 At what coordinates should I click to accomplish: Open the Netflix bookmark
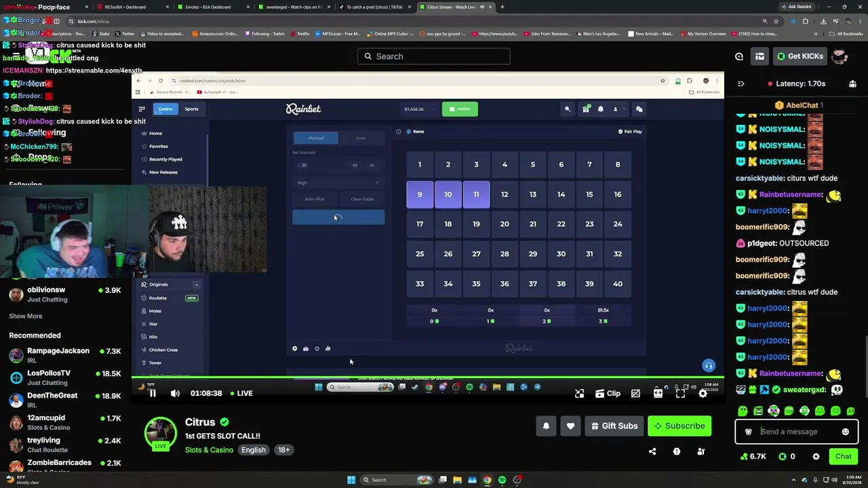300,34
